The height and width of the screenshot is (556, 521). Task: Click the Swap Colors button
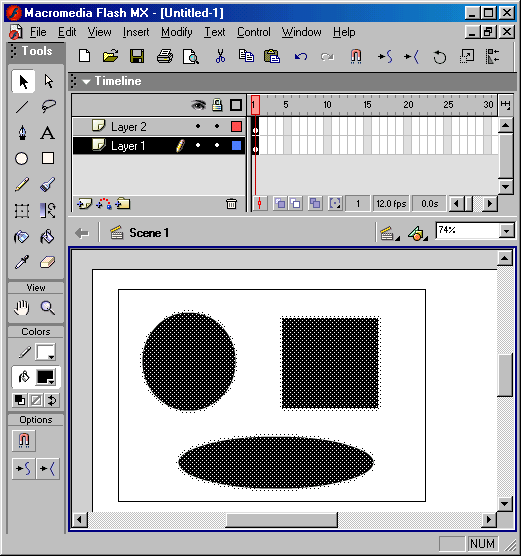52,400
